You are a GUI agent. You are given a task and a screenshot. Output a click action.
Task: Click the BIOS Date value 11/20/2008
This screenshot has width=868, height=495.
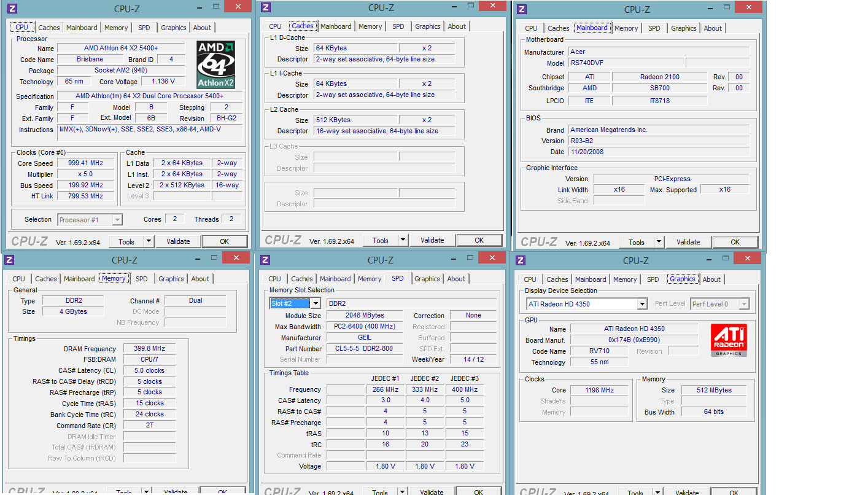click(659, 152)
